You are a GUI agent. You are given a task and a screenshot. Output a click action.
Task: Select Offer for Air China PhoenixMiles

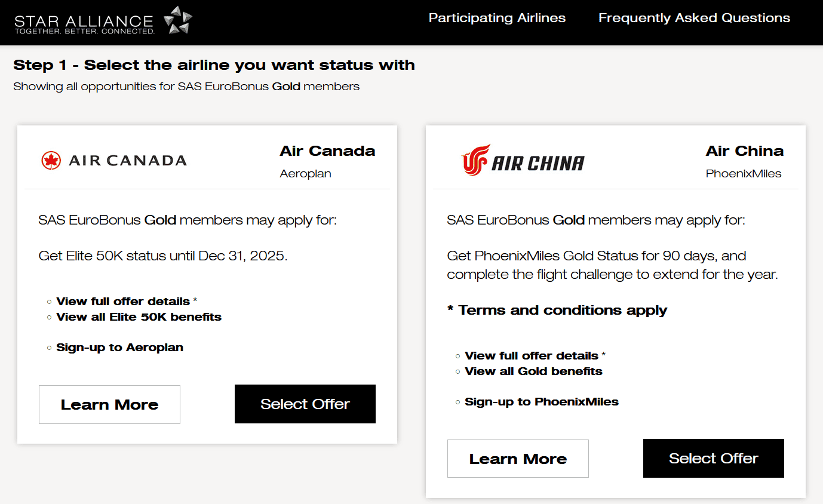713,459
